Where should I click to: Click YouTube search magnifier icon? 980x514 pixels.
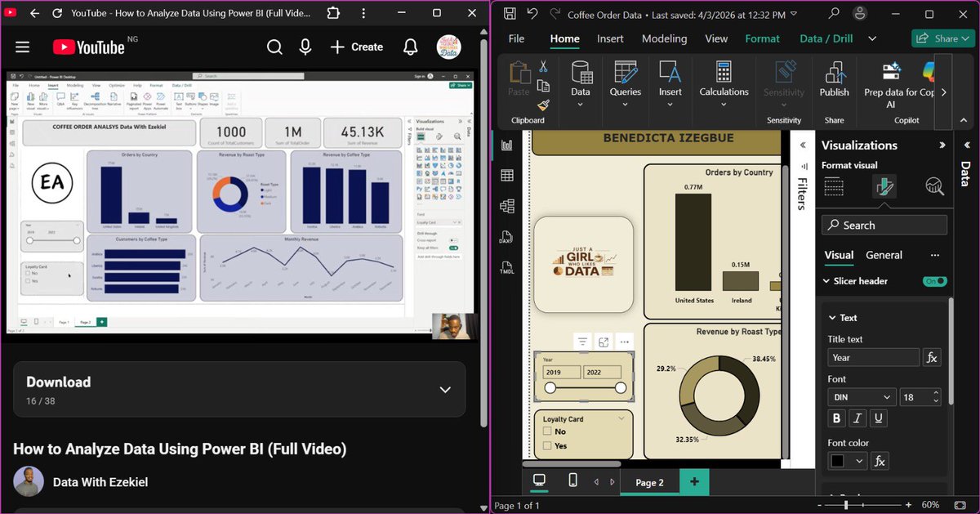(x=275, y=47)
